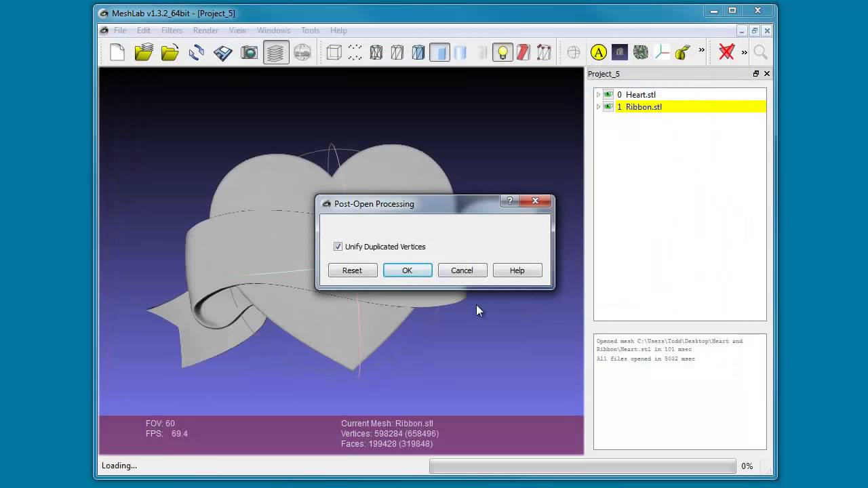This screenshot has width=868, height=488.
Task: Click the red X delete icon
Action: [726, 52]
